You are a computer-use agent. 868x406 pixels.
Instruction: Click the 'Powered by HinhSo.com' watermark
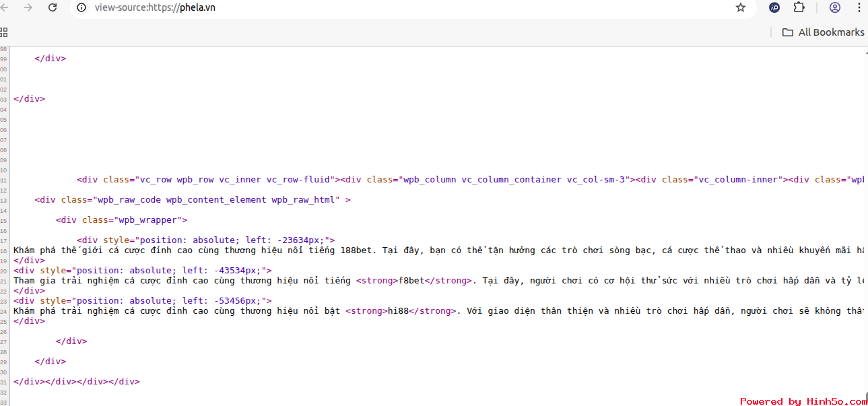pyautogui.click(x=803, y=401)
